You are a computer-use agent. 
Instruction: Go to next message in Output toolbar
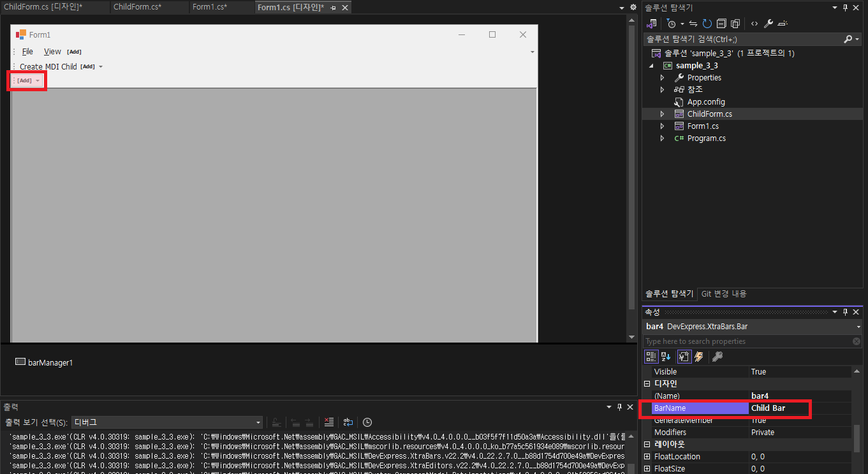(309, 422)
